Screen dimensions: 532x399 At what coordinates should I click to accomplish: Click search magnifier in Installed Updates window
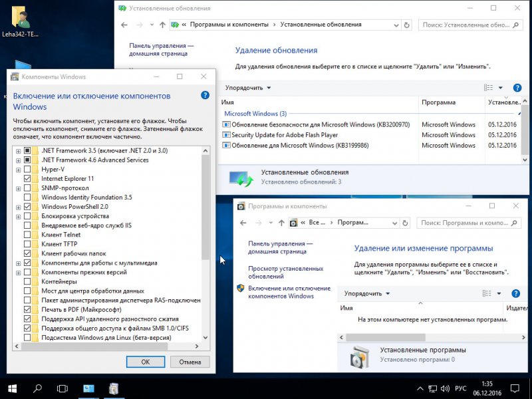tap(516, 25)
